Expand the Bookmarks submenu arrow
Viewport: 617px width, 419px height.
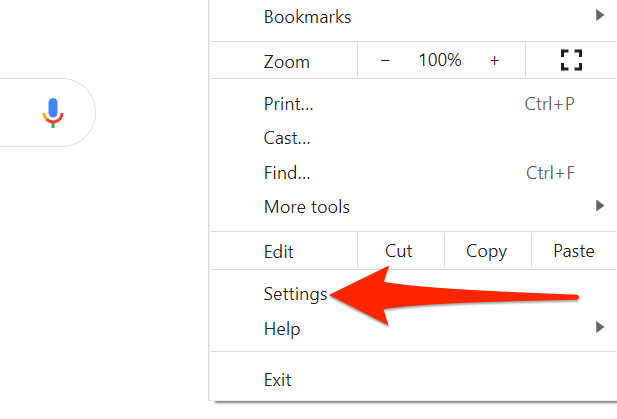pos(600,16)
